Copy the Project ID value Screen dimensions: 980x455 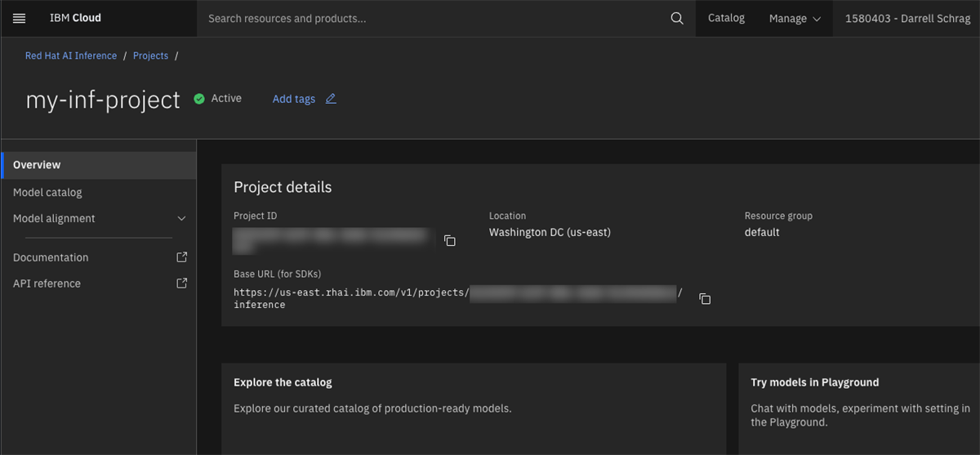coord(449,240)
